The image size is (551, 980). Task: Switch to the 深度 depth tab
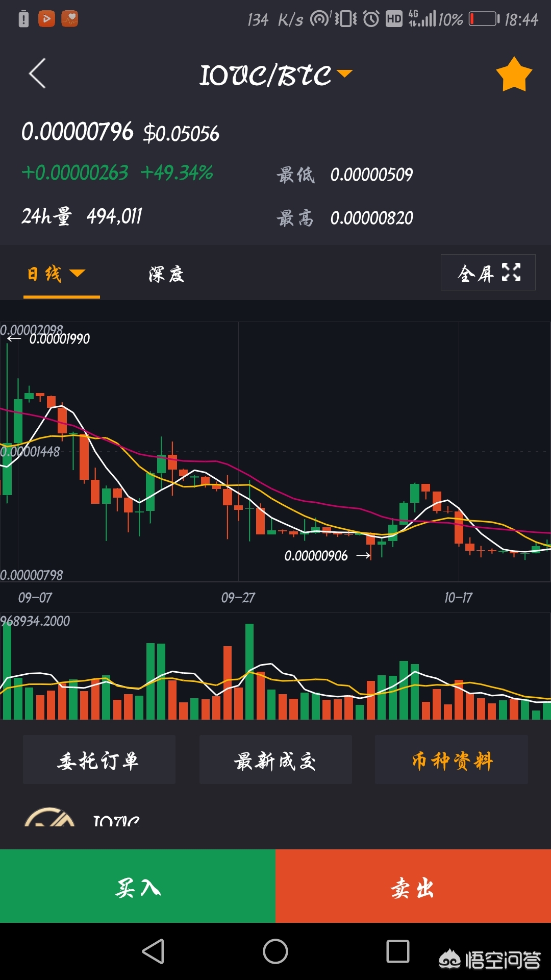click(x=166, y=274)
